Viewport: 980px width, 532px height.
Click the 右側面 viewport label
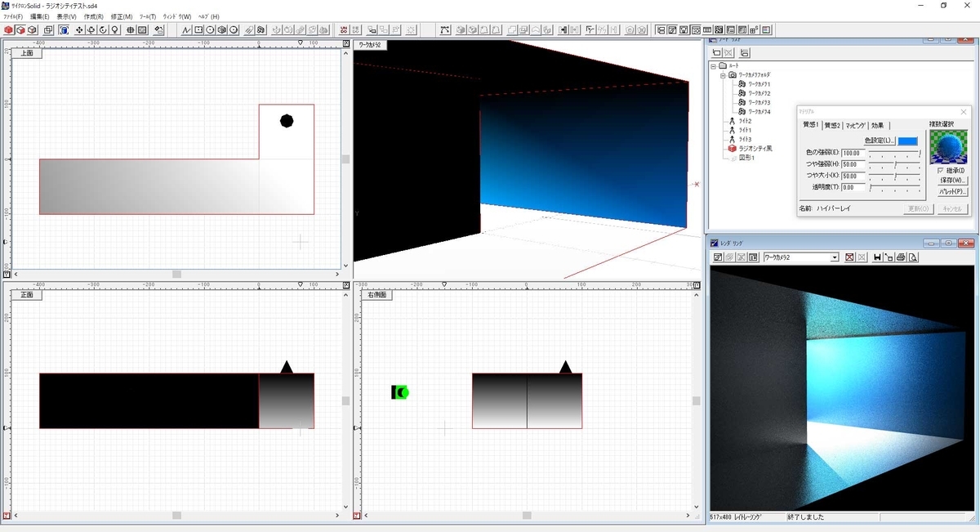[x=376, y=295]
